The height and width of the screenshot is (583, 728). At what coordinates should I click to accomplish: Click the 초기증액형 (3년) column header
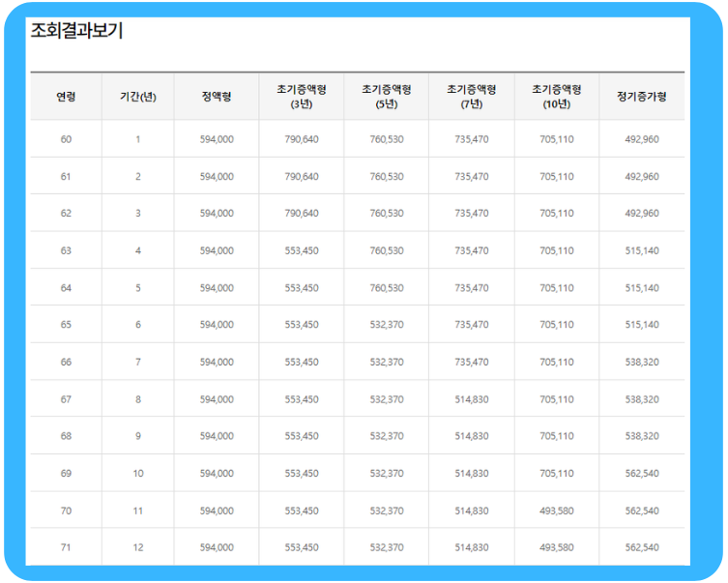pyautogui.click(x=302, y=97)
